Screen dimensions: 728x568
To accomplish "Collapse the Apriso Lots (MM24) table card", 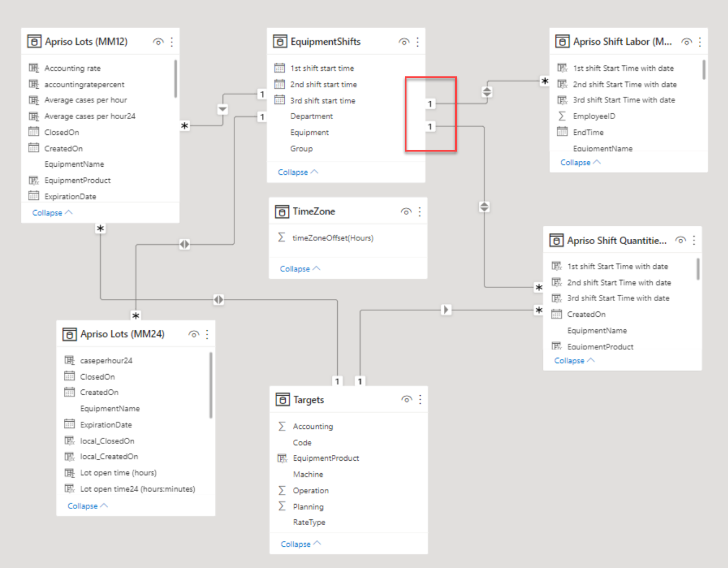I will [x=88, y=506].
